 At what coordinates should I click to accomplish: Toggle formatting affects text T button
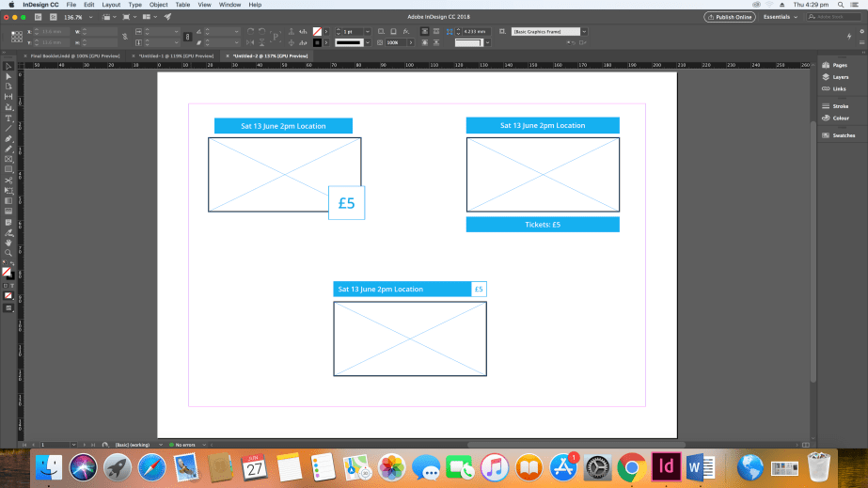12,286
